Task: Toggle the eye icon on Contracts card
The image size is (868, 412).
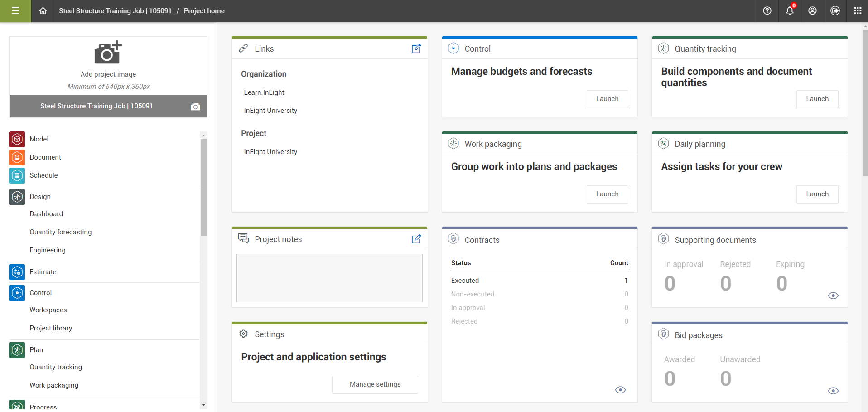Action: (620, 390)
